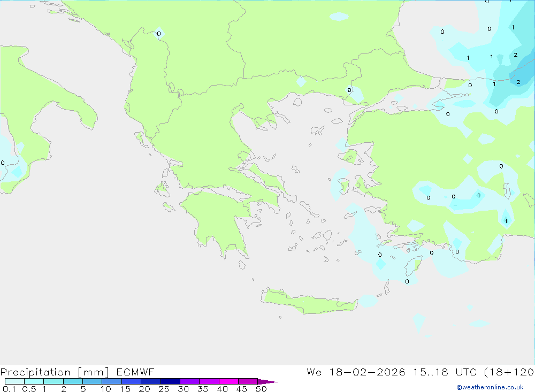Click the 15–20 mm legend swatch
The image size is (535, 392).
(x=132, y=381)
